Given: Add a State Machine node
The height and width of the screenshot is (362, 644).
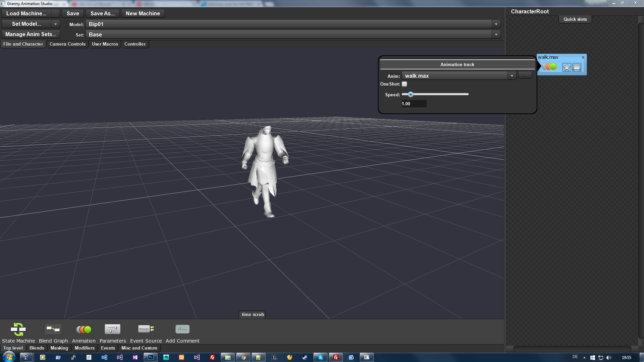Looking at the screenshot, I should pos(18,329).
